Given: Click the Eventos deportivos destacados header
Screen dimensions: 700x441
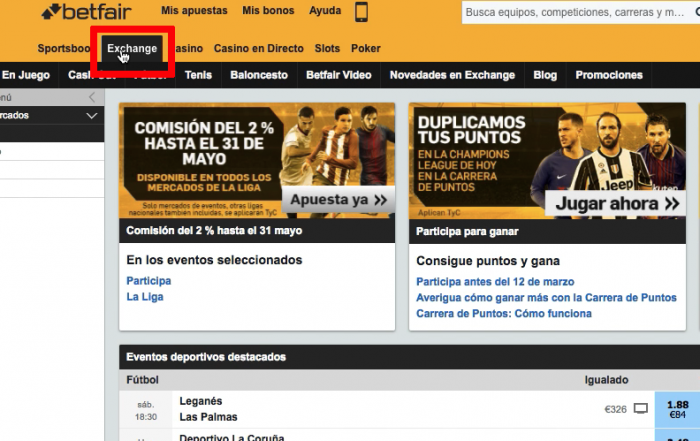Looking at the screenshot, I should [206, 357].
